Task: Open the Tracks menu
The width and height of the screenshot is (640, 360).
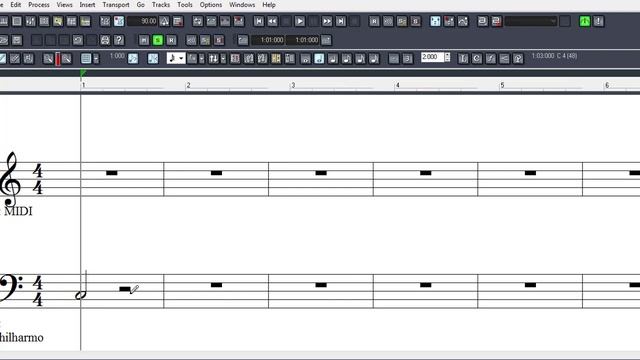Action: 161,5
